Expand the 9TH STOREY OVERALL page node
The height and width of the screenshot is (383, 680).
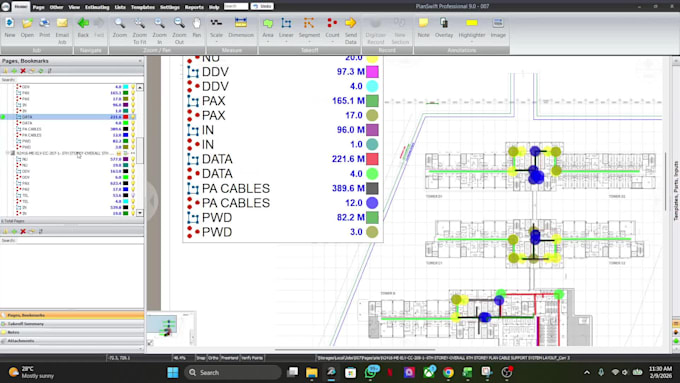[x=7, y=153]
